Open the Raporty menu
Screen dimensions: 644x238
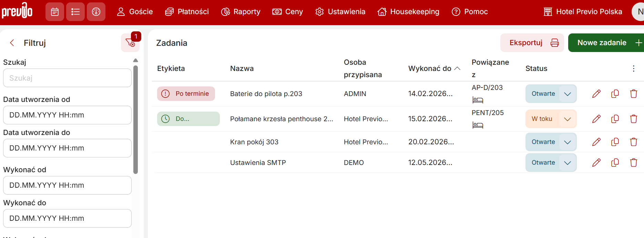(241, 12)
